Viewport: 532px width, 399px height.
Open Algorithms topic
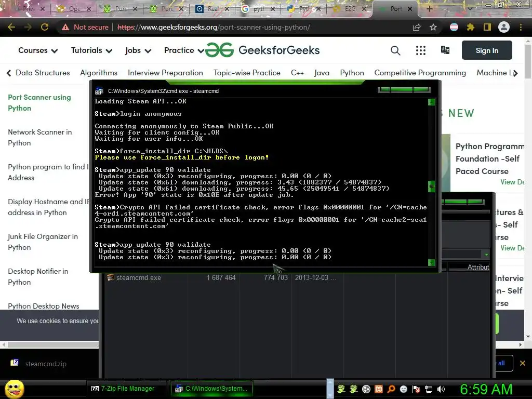click(99, 73)
